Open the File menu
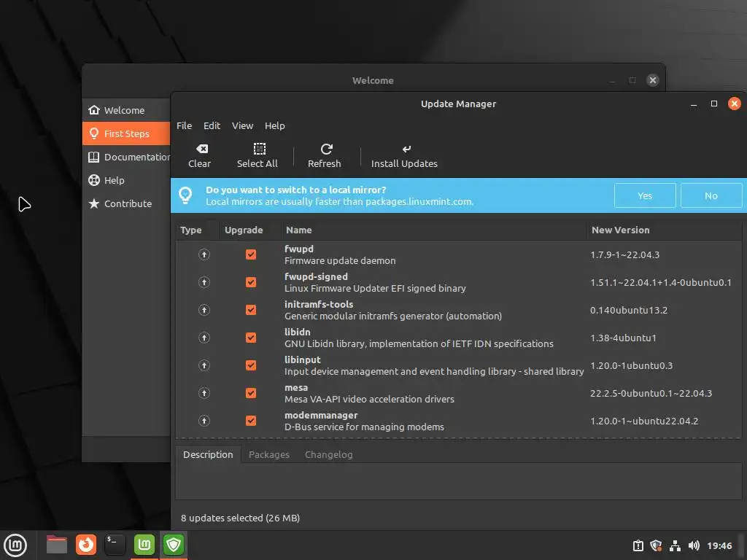Viewport: 747px width, 560px height. click(x=184, y=125)
